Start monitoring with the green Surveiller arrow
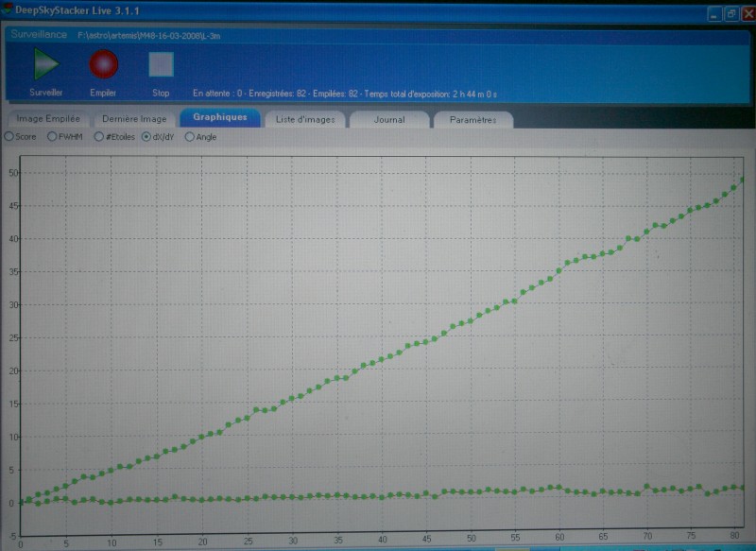This screenshot has width=756, height=551. tap(46, 64)
